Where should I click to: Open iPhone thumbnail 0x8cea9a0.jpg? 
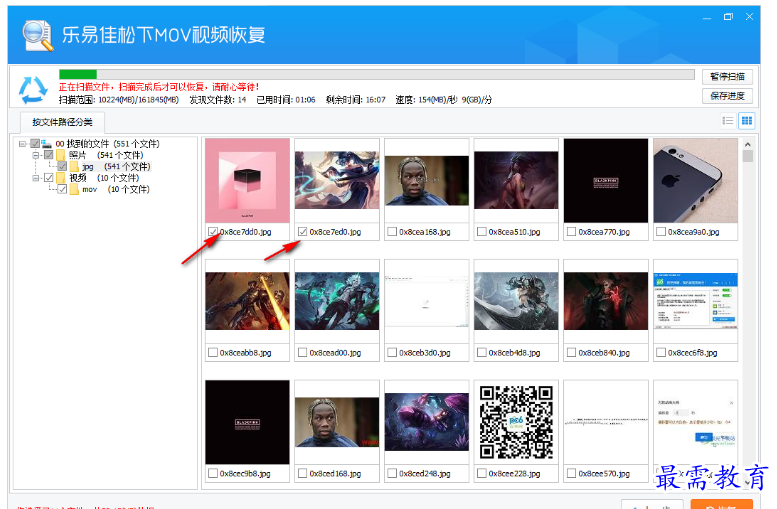pyautogui.click(x=695, y=181)
